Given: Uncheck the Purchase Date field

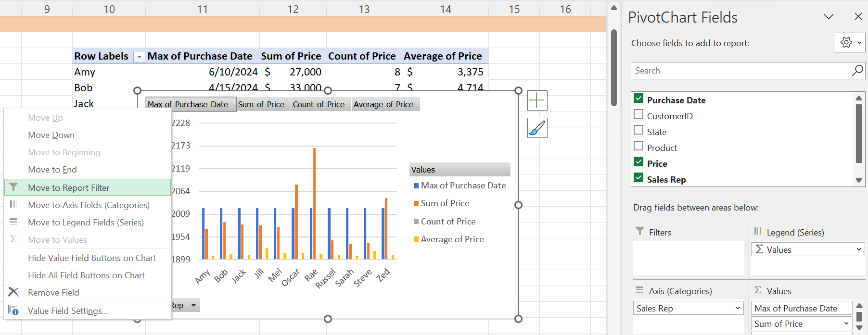Looking at the screenshot, I should (x=638, y=99).
